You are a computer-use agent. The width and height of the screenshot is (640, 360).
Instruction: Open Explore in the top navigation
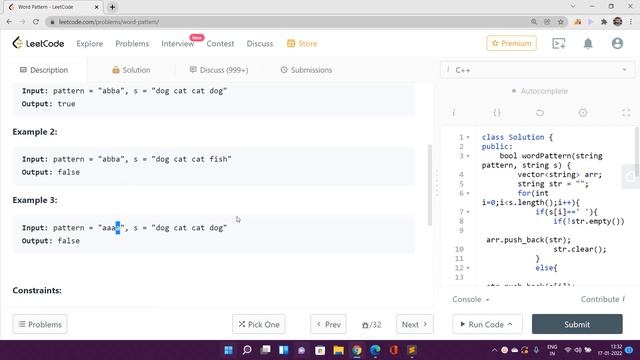tap(89, 44)
